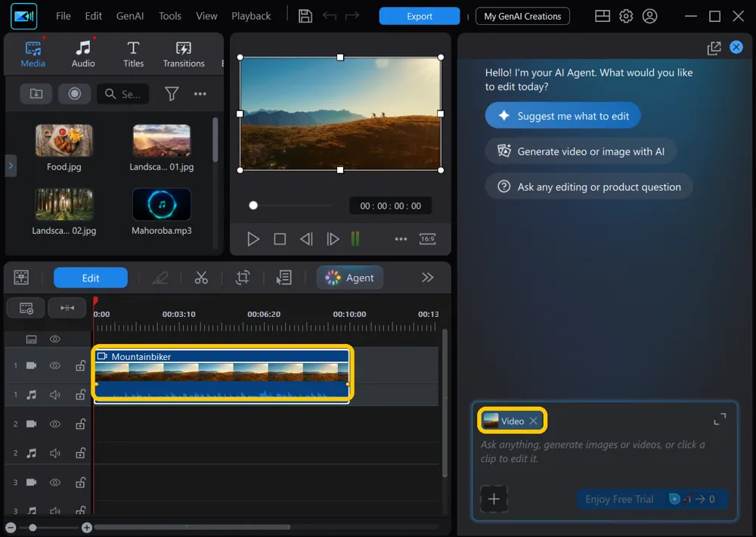Switch to the Titles tab
756x537 pixels.
[133, 54]
